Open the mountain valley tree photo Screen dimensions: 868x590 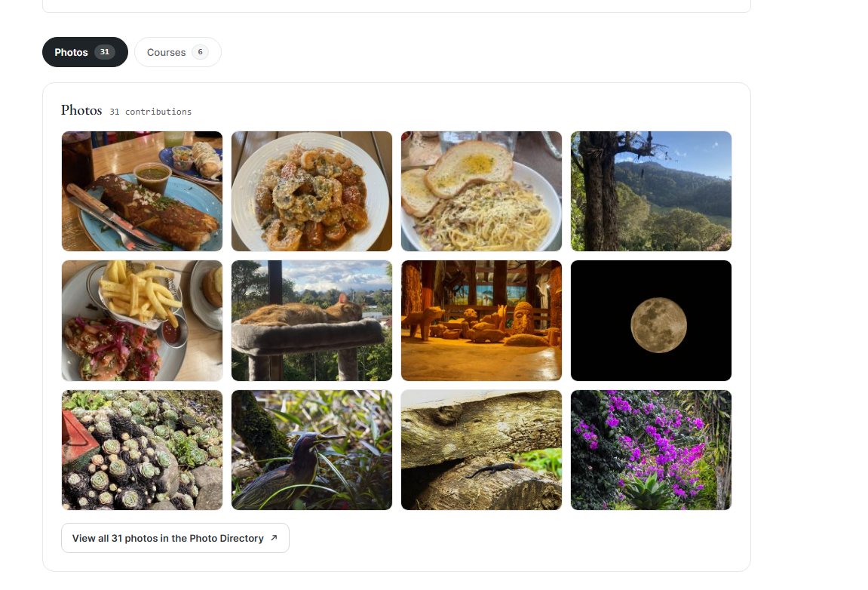coord(651,191)
